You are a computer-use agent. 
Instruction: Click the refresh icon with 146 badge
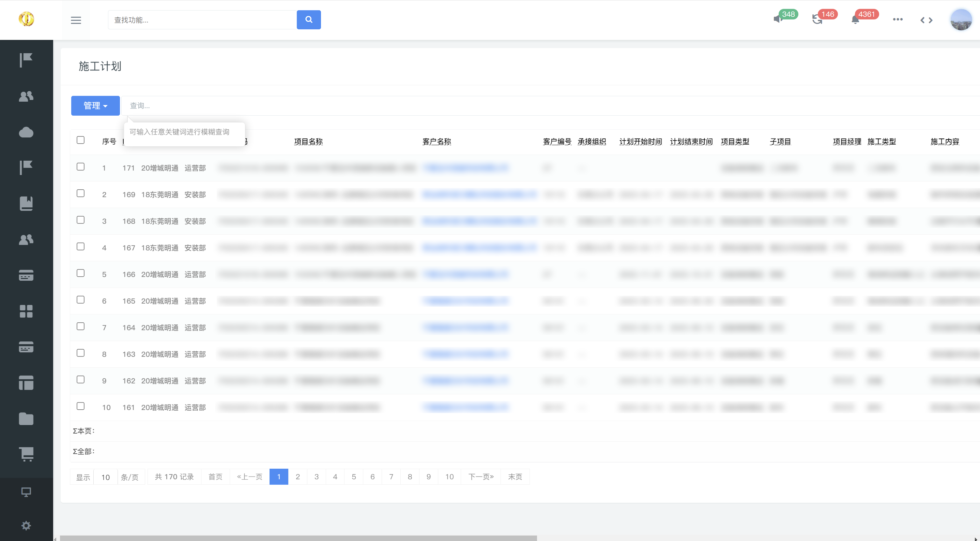[x=817, y=19]
